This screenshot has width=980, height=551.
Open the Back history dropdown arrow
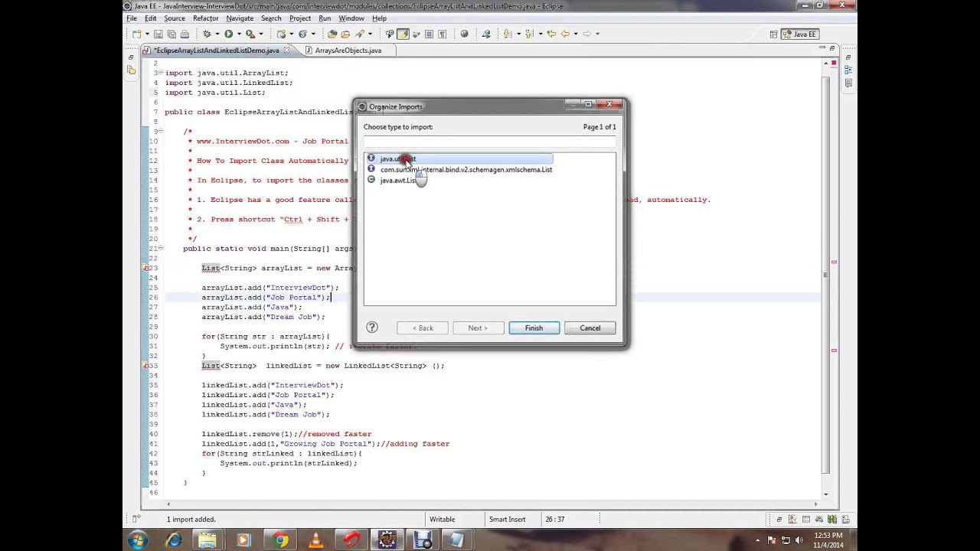coord(575,34)
